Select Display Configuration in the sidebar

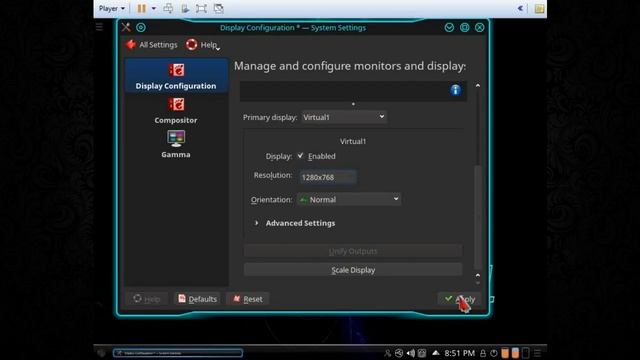click(x=176, y=76)
